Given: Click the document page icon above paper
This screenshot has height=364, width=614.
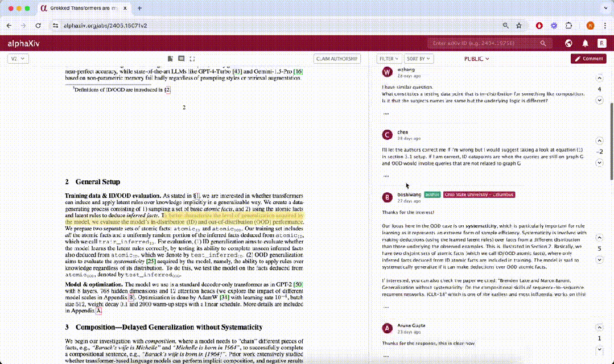Looking at the screenshot, I should pyautogui.click(x=170, y=59).
